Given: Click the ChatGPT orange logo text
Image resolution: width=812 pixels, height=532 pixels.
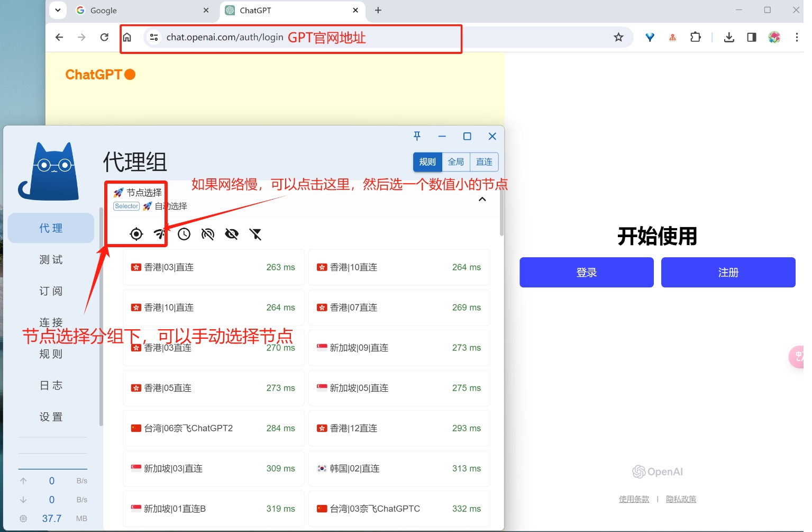Looking at the screenshot, I should click(101, 75).
